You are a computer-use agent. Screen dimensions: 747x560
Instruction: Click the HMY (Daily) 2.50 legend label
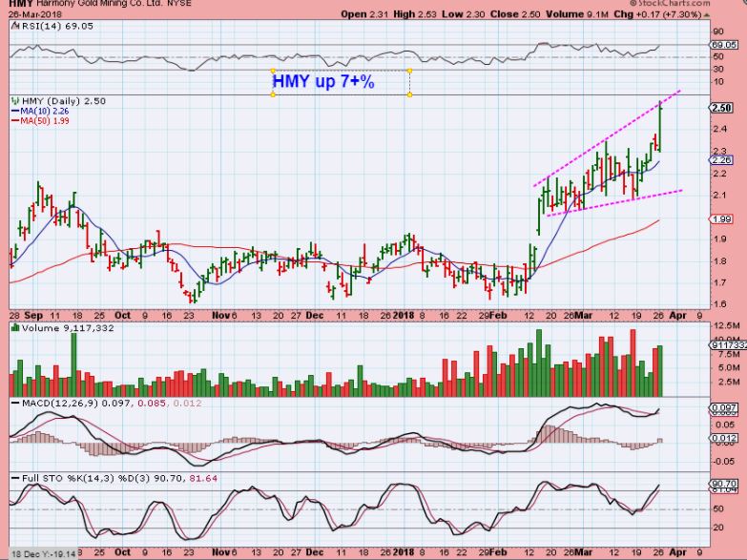(64, 101)
